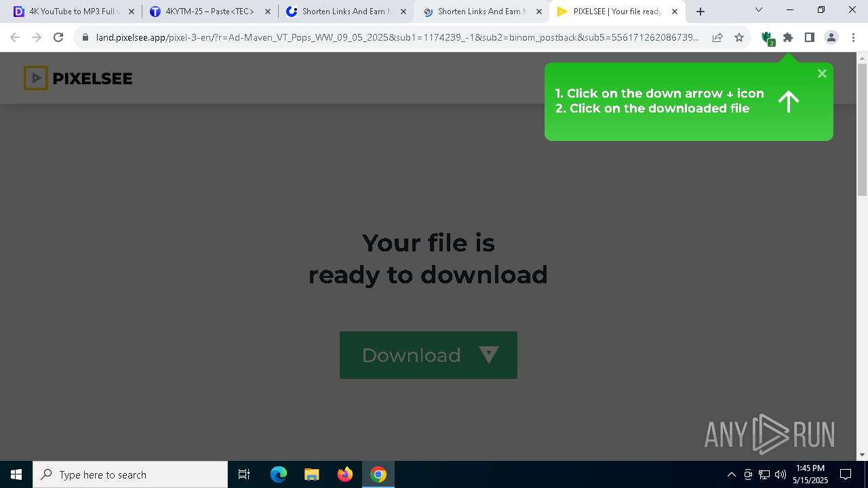This screenshot has width=868, height=488.
Task: Bookmark this page with the star
Action: click(739, 37)
